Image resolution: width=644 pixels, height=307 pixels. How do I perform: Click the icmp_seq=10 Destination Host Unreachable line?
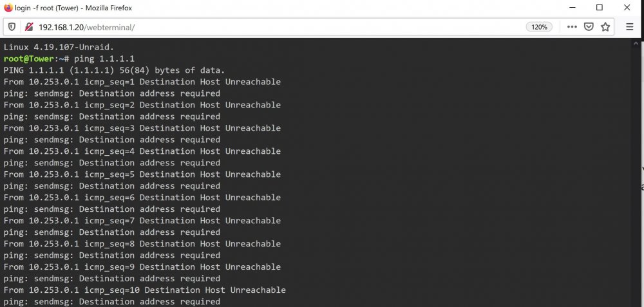point(144,290)
